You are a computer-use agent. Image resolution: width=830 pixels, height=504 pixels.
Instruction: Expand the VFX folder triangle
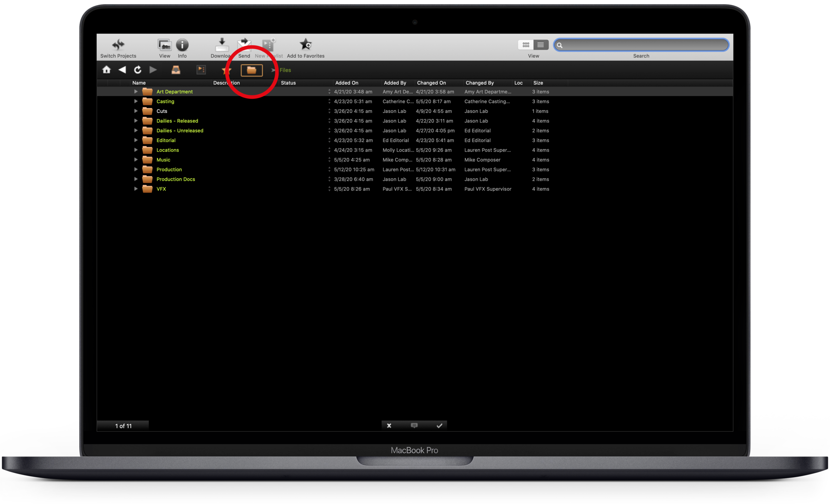(x=136, y=189)
